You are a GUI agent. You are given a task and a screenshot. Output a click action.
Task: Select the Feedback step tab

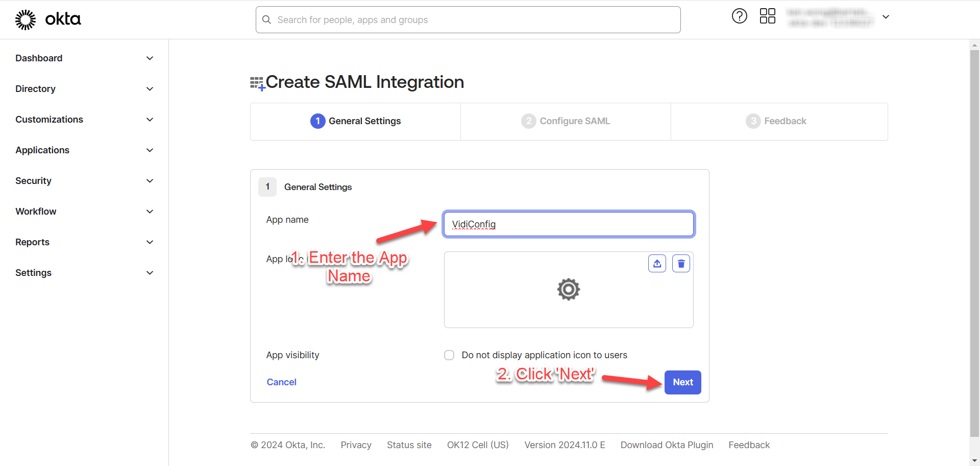click(x=776, y=121)
